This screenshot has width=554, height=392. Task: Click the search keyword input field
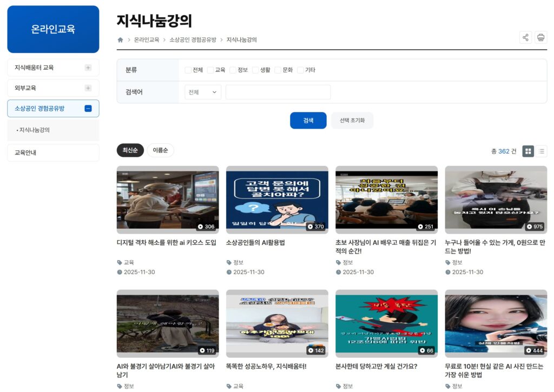[x=278, y=92]
